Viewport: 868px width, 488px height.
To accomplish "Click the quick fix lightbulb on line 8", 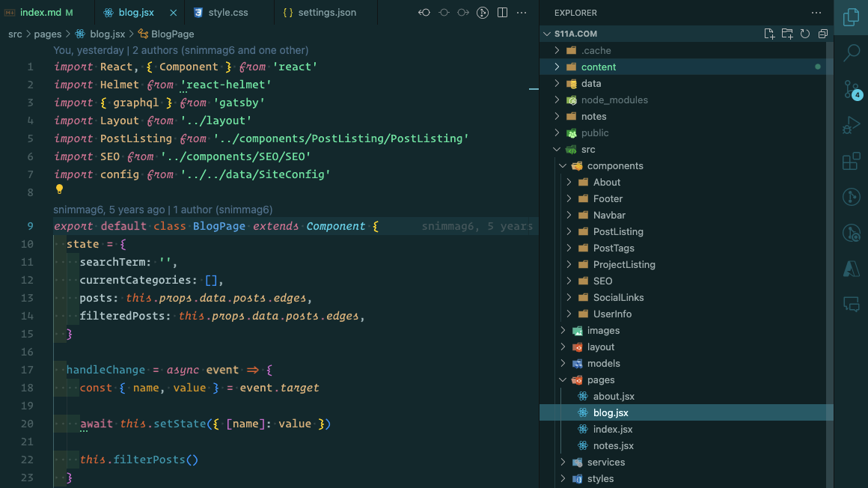I will pos(59,189).
